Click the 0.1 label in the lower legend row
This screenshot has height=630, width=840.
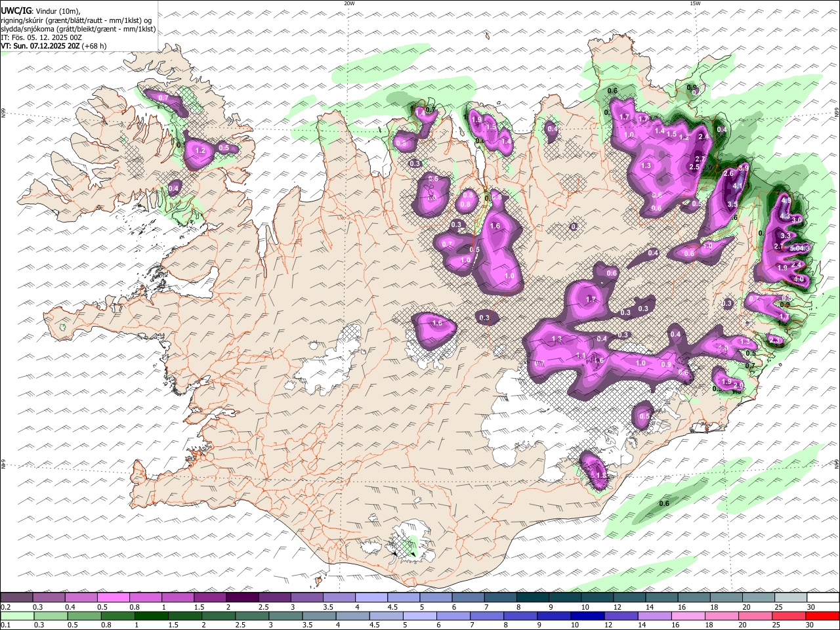(5, 625)
